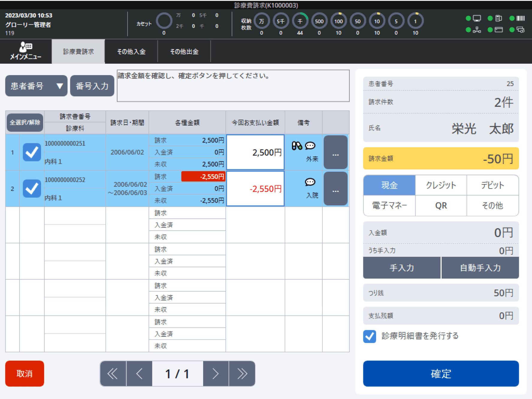Check the card reader status icon
Screen dimensions: 532x399
click(499, 30)
